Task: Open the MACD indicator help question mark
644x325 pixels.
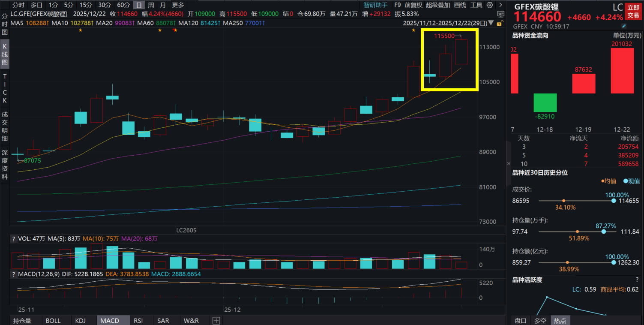Action: (14, 274)
